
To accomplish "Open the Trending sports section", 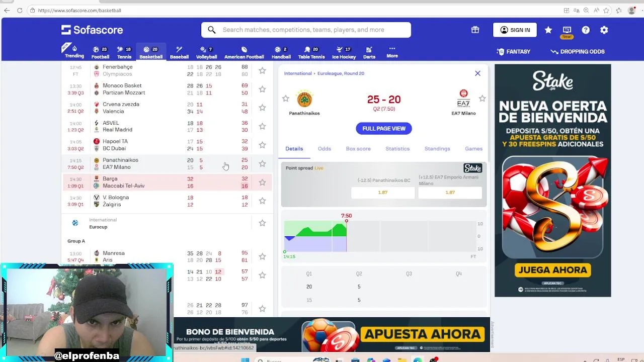I will click(74, 52).
